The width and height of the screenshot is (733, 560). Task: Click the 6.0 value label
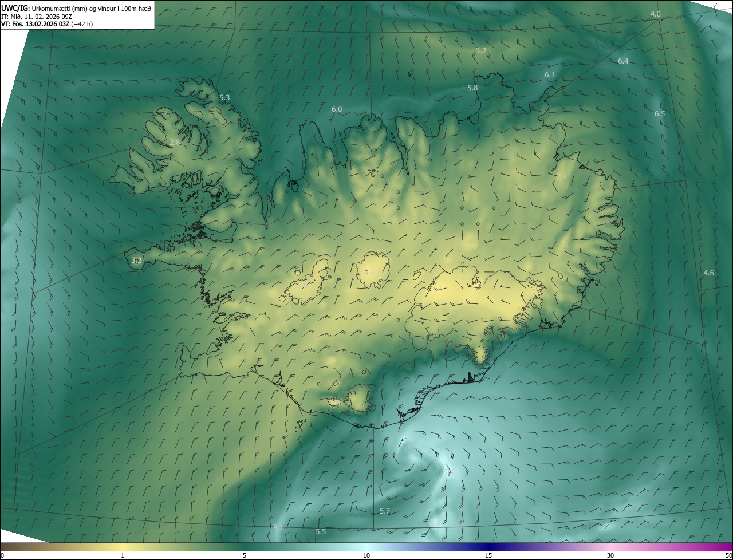pos(337,109)
